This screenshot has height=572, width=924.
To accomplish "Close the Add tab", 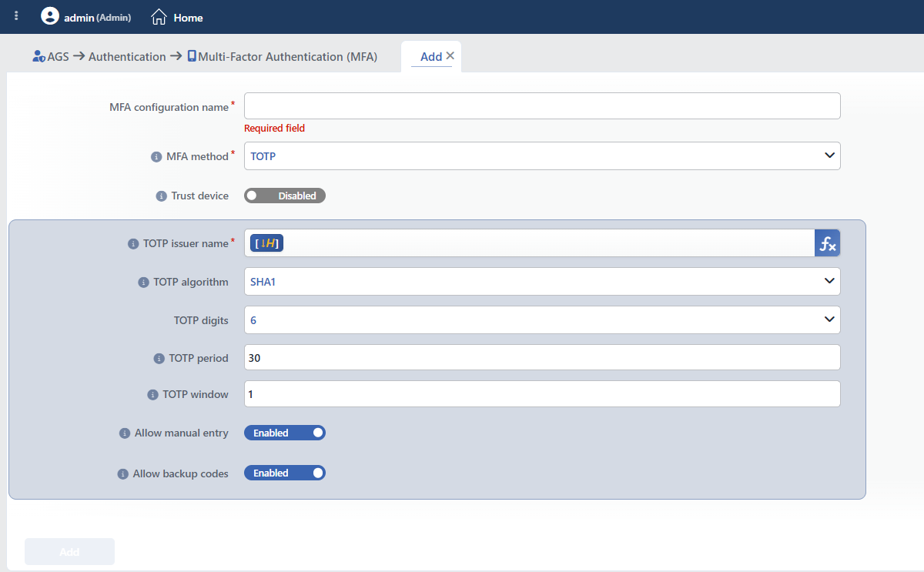I will click(450, 56).
